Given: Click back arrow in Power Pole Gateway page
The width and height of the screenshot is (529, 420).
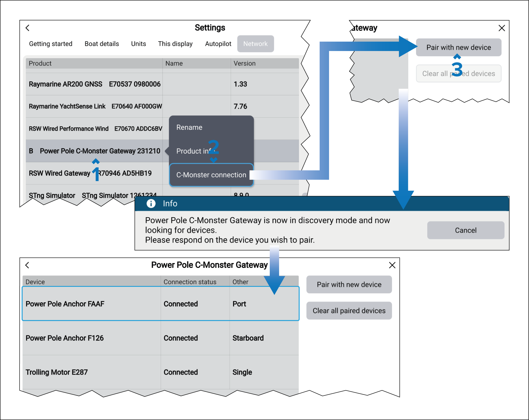Looking at the screenshot, I should (27, 265).
